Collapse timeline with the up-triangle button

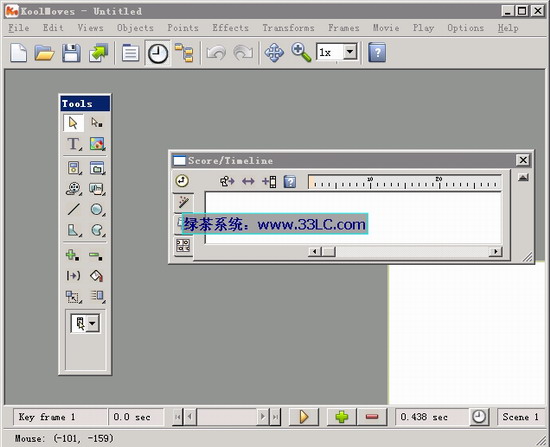(x=523, y=178)
